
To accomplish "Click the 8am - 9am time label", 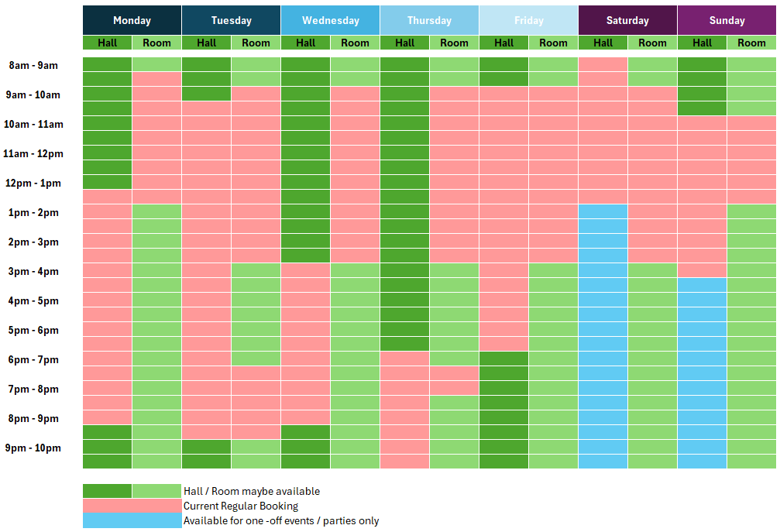I will pyautogui.click(x=33, y=65).
